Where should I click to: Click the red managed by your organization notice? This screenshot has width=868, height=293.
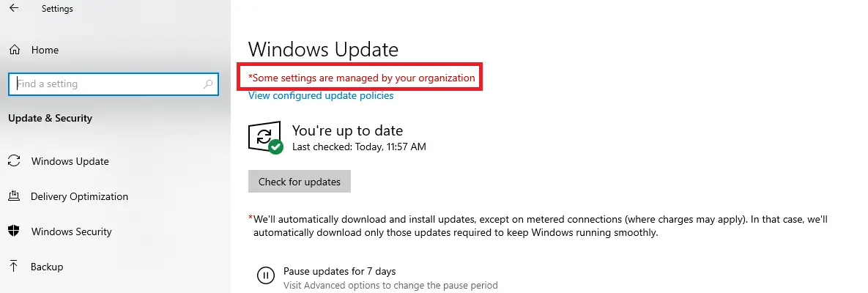(361, 78)
